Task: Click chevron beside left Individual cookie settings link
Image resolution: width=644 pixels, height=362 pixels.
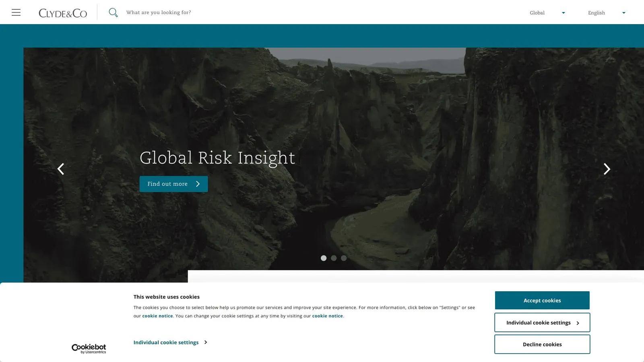Action: click(206, 342)
